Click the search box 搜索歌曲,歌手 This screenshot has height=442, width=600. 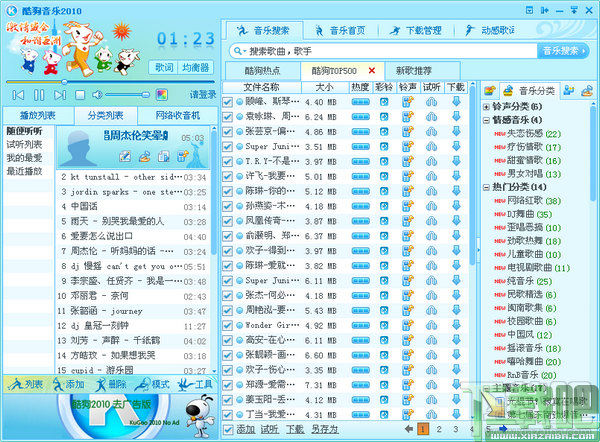(390, 51)
